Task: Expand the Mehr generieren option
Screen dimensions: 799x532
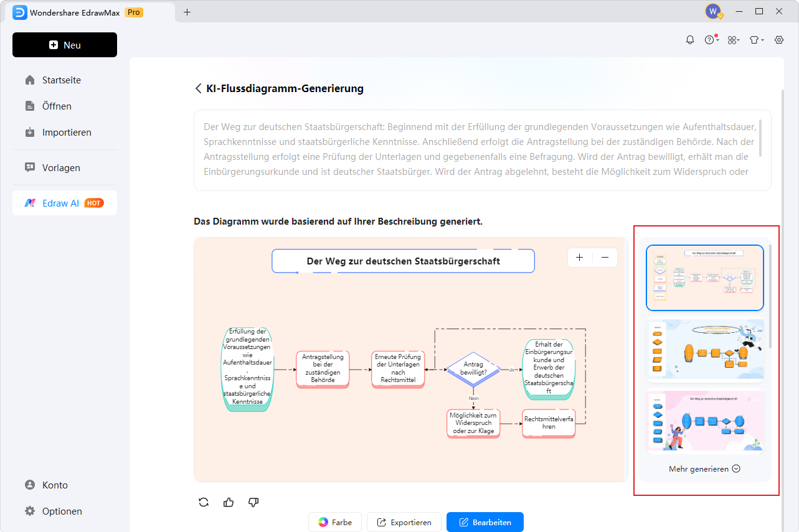Action: pos(704,469)
